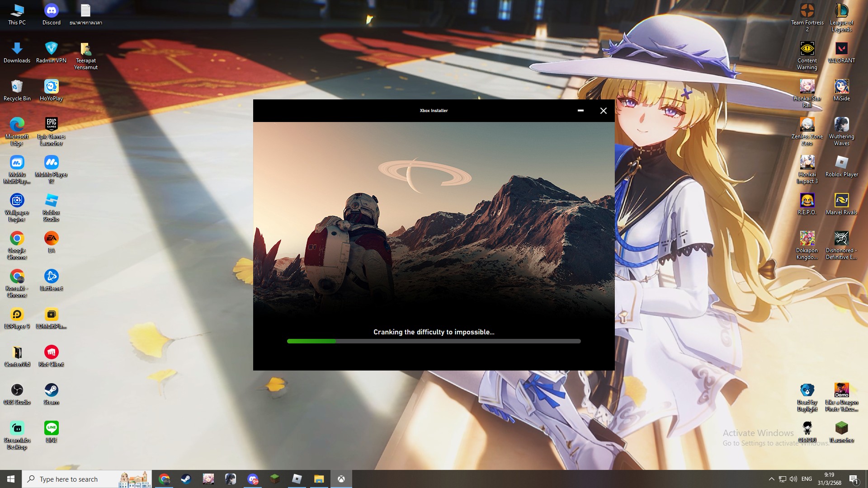Open Google Chrome desktop shortcut

click(17, 245)
